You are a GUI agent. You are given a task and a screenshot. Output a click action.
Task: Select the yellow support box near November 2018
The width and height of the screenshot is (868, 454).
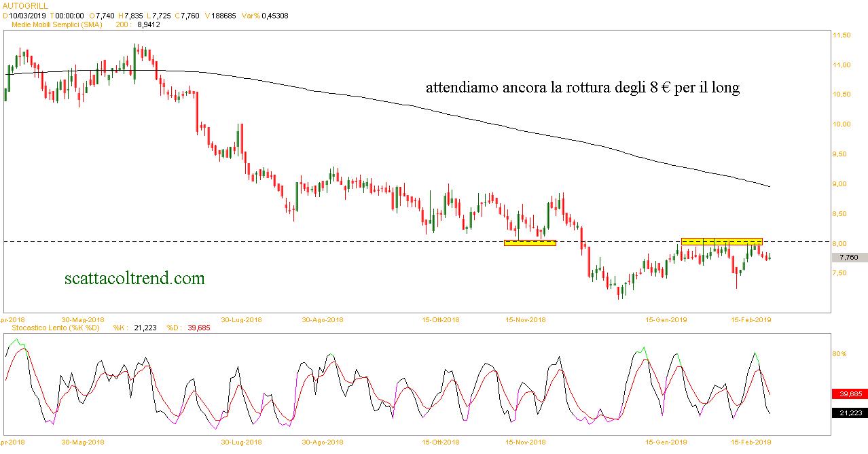pyautogui.click(x=530, y=242)
